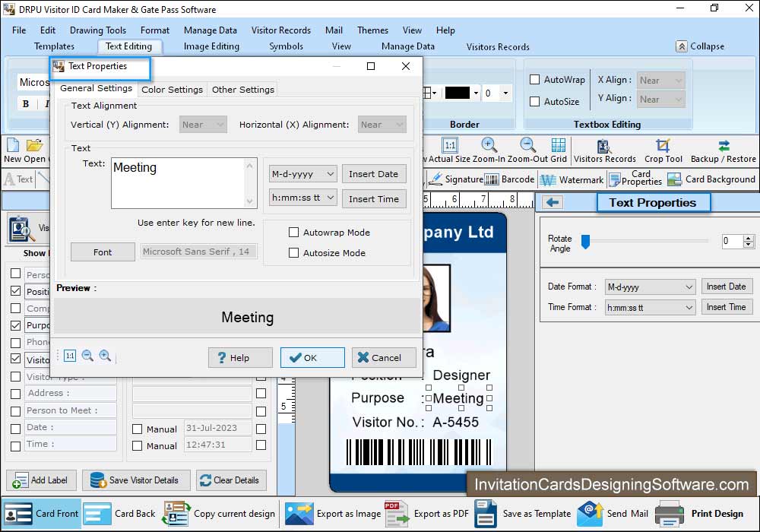The width and height of the screenshot is (760, 532).
Task: Open Backup / Restore icon
Action: [x=724, y=145]
